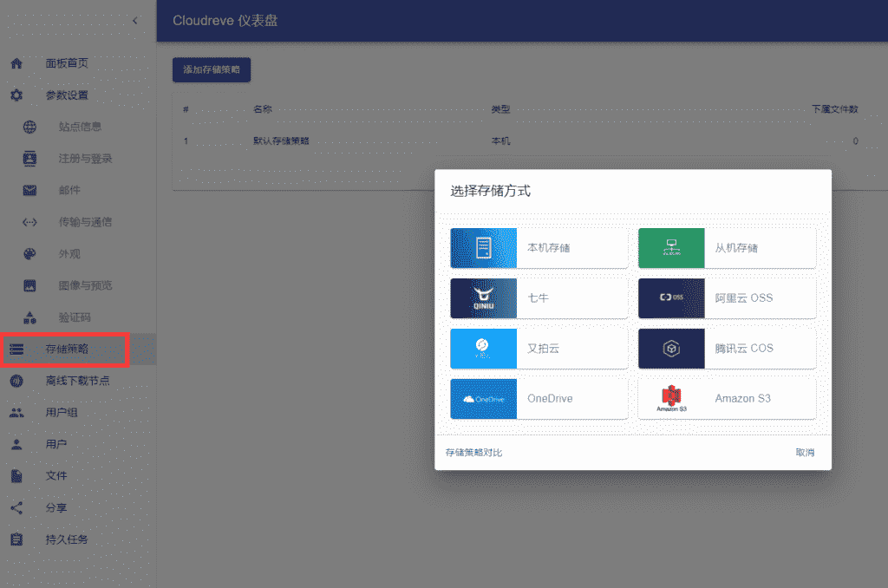The width and height of the screenshot is (888, 588).
Task: Choose OneDrive storage option
Action: [x=539, y=399]
